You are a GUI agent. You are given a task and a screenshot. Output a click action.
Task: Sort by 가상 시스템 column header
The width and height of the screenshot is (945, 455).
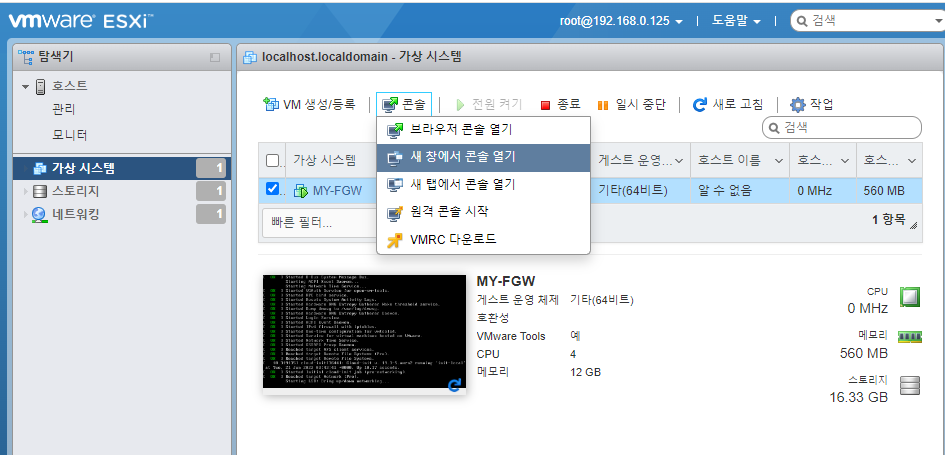click(x=324, y=160)
